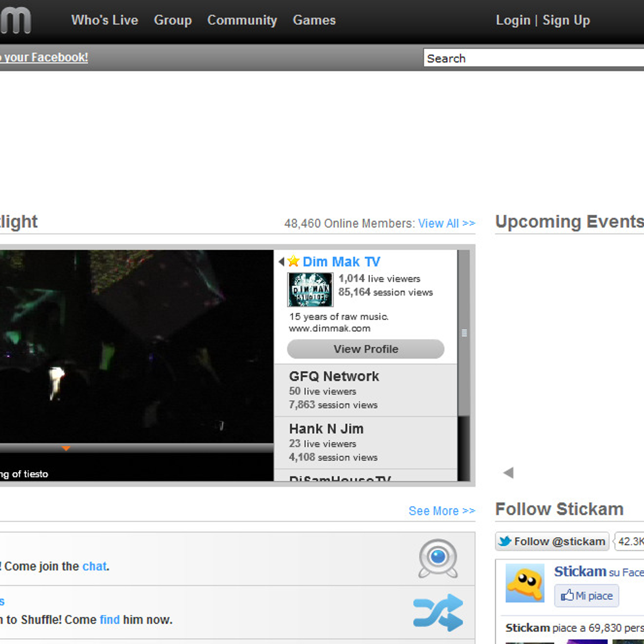Click the gold star beside Dim Mak TV
Screen dimensions: 644x644
(294, 261)
